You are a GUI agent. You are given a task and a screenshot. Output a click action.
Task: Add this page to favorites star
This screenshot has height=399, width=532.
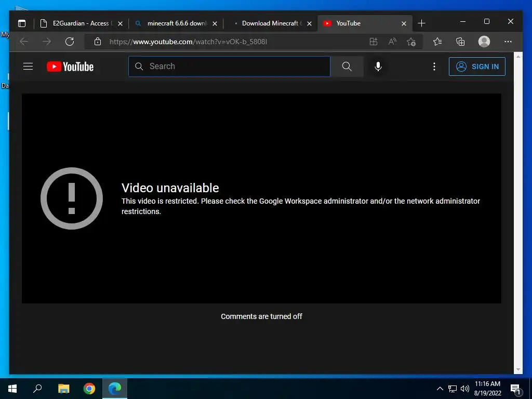point(411,42)
